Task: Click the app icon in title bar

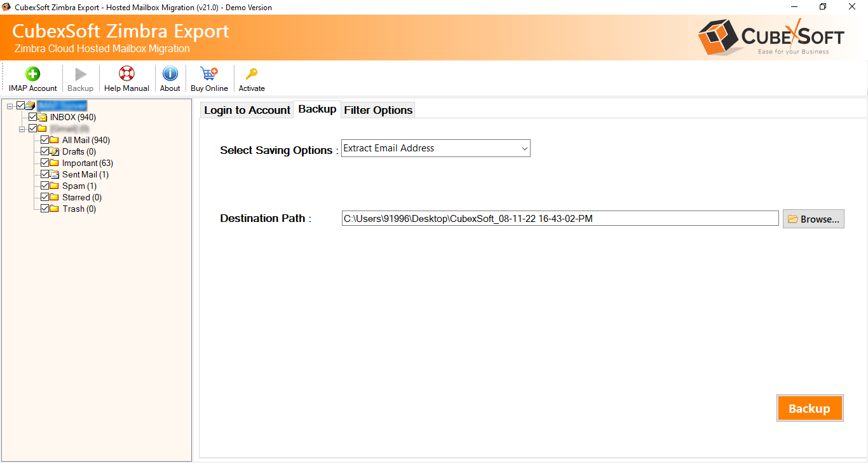Action: 8,7
